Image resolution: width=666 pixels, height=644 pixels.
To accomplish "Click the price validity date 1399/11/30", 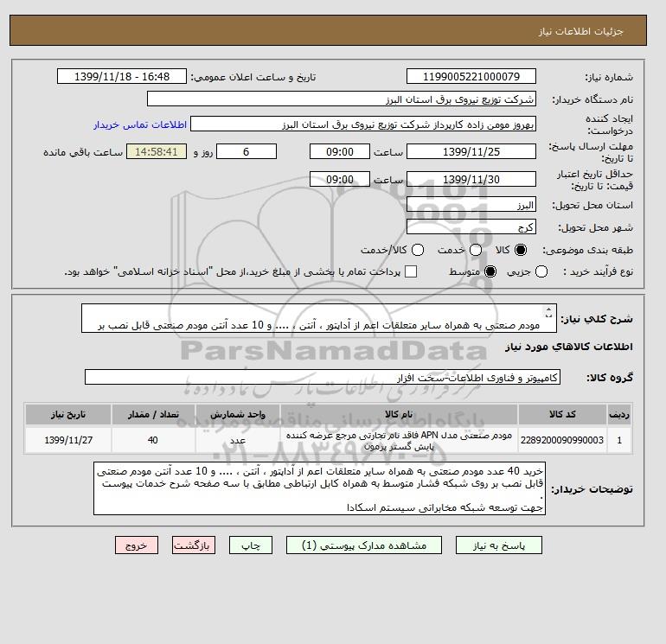I will coord(471,180).
